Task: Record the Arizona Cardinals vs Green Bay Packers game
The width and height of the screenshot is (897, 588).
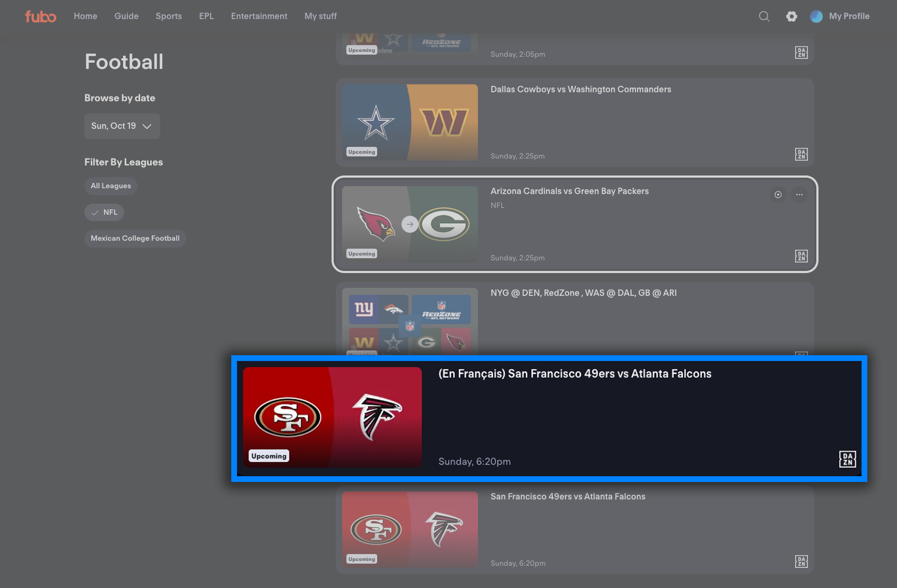Action: point(778,195)
